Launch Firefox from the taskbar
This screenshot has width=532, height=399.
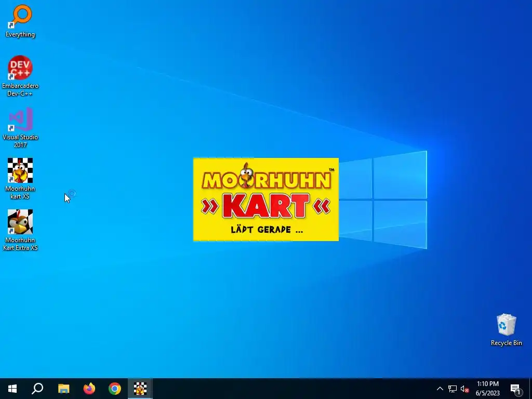coord(89,389)
